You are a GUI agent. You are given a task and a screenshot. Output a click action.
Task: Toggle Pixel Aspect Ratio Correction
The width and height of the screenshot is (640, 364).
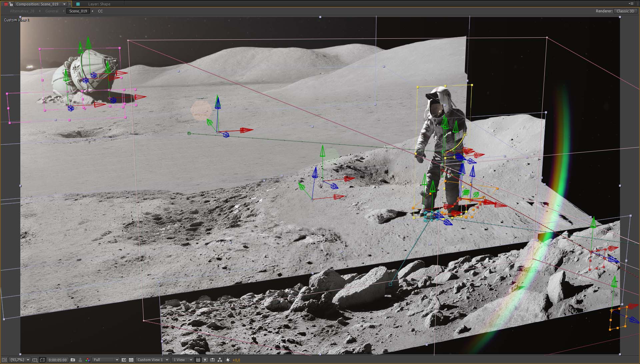198,360
